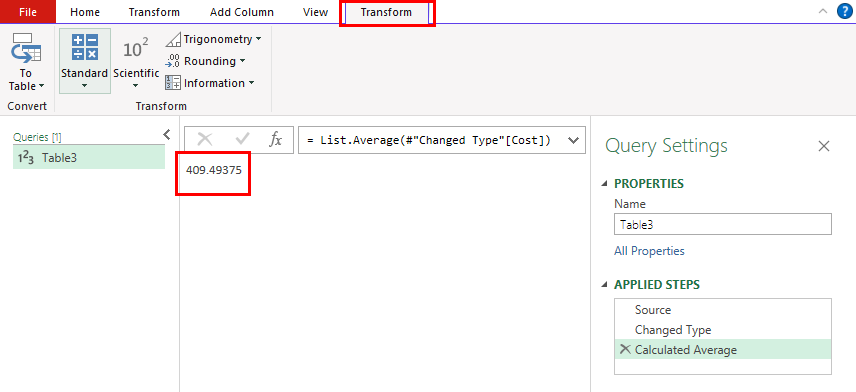The width and height of the screenshot is (856, 392).
Task: Open the File tab
Action: (28, 12)
